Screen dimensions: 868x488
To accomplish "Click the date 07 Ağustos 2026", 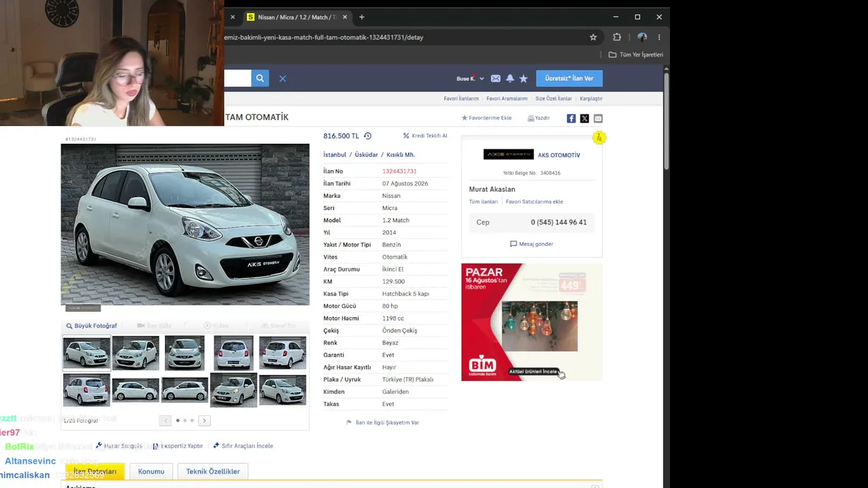I will coord(405,184).
